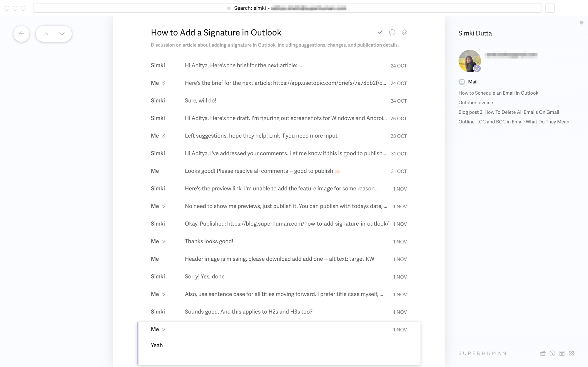Toggle sent message checkmark next to Me
The image size is (588, 367).
[x=164, y=329]
